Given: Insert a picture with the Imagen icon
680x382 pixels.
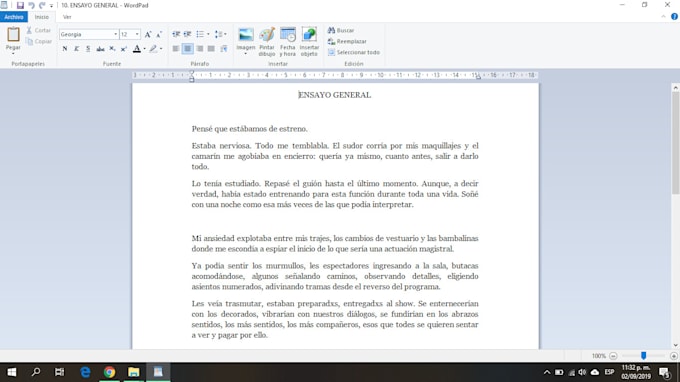Looking at the screenshot, I should (246, 35).
